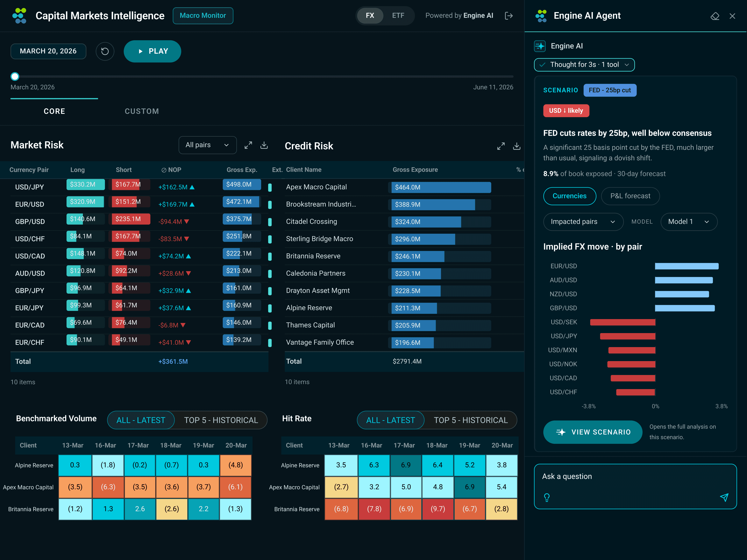This screenshot has width=747, height=560.
Task: Expand the Credit Risk panel fullscreen
Action: pos(501,146)
